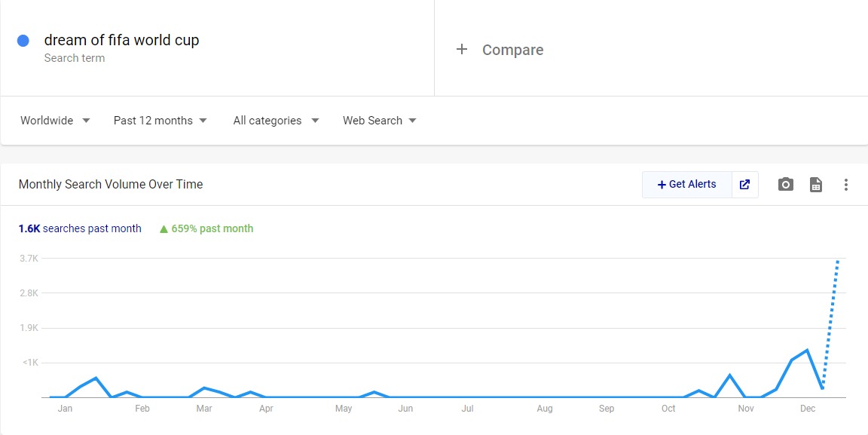
Task: Open chart in new window icon
Action: click(x=744, y=185)
